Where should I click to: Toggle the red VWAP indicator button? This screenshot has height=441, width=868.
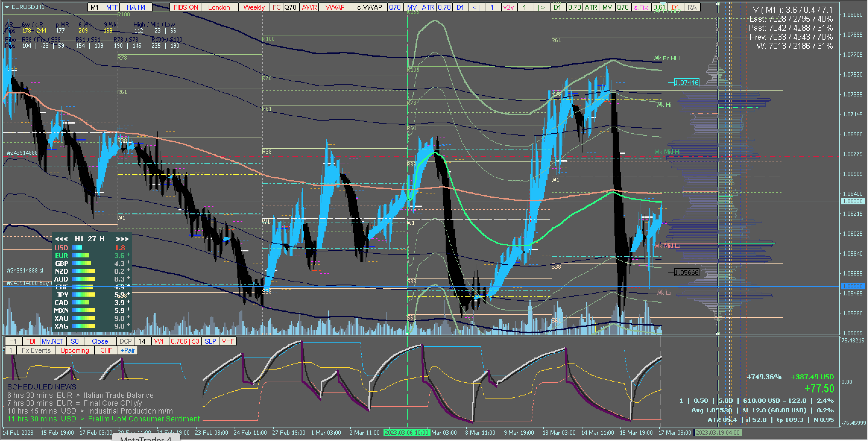coord(335,7)
